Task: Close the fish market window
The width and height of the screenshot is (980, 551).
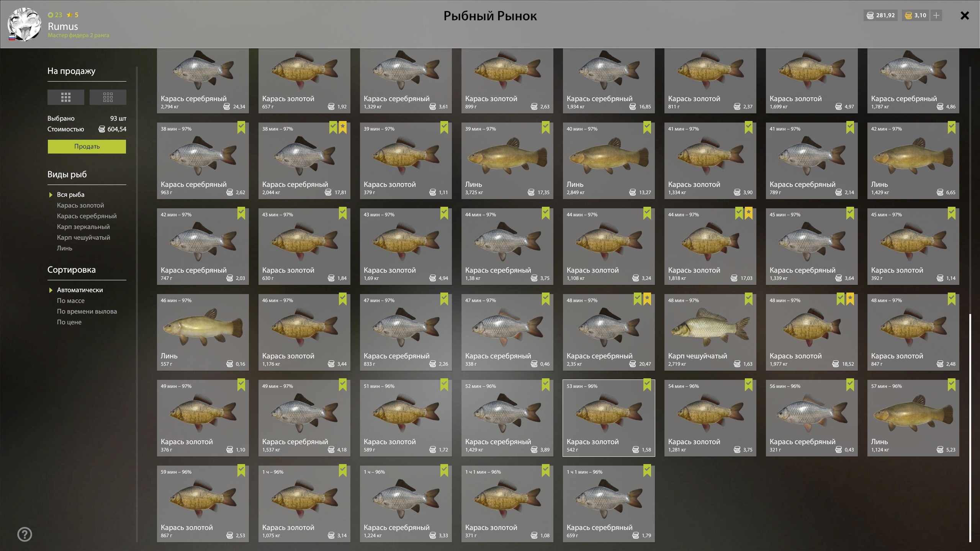Action: click(964, 16)
